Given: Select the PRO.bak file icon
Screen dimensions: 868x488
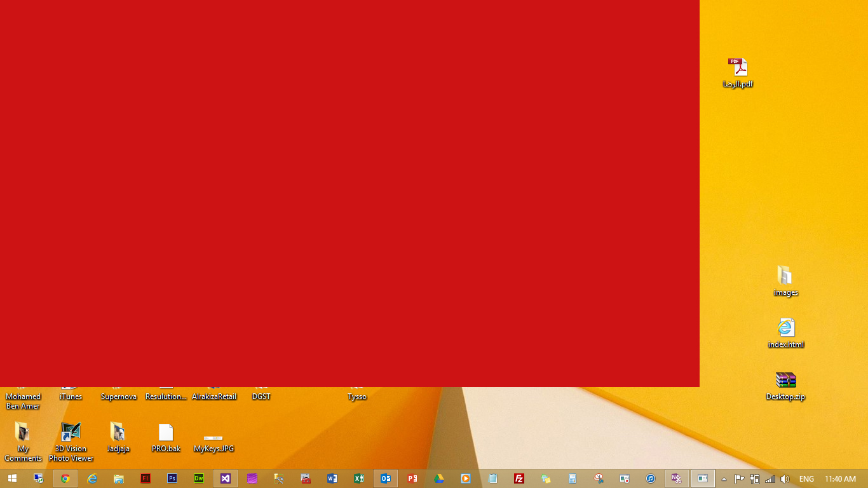Looking at the screenshot, I should pos(166,438).
